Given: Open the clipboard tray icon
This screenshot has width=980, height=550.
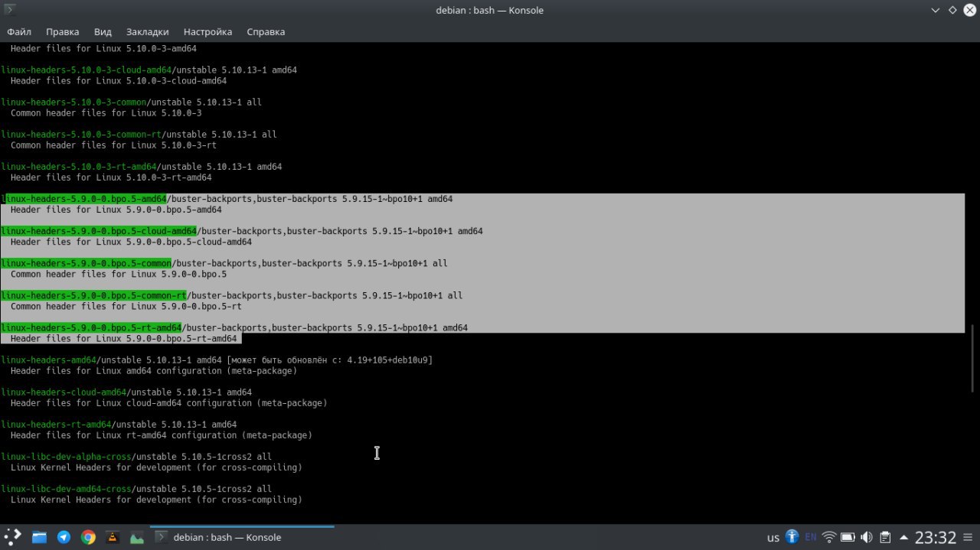Looking at the screenshot, I should click(x=885, y=537).
